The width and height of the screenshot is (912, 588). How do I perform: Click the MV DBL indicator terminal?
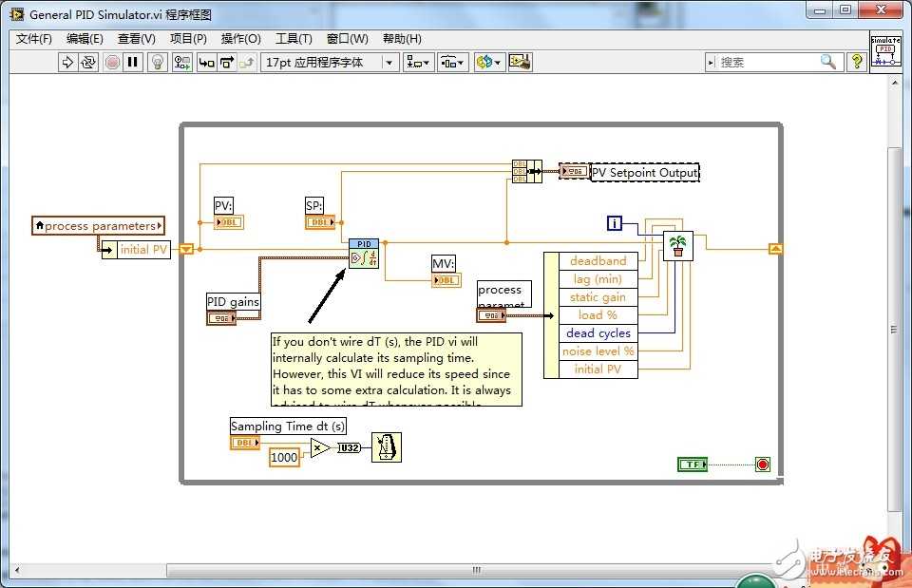coord(446,280)
